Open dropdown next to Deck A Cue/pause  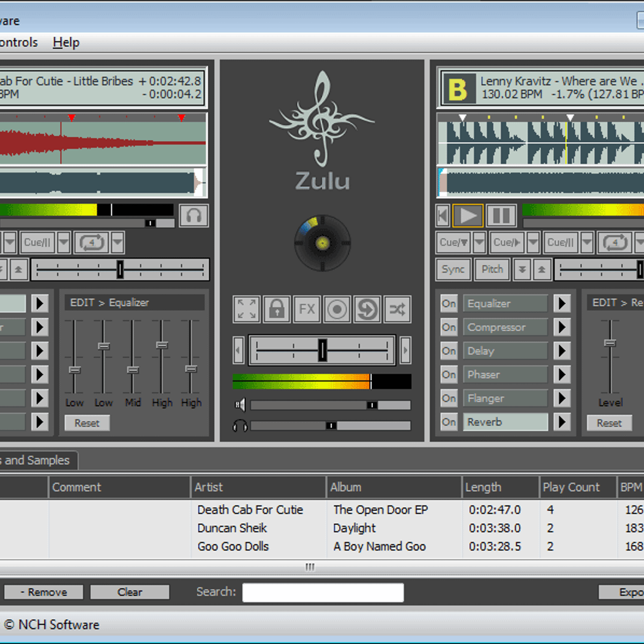[64, 243]
